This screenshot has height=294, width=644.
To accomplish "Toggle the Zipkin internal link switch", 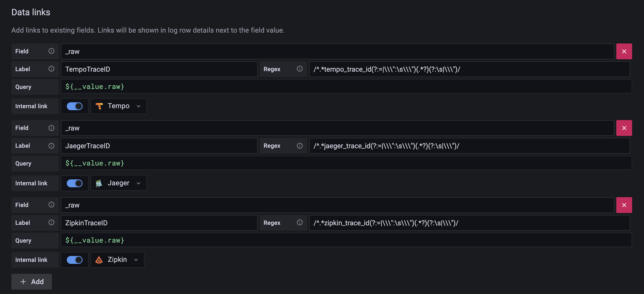I will (74, 260).
